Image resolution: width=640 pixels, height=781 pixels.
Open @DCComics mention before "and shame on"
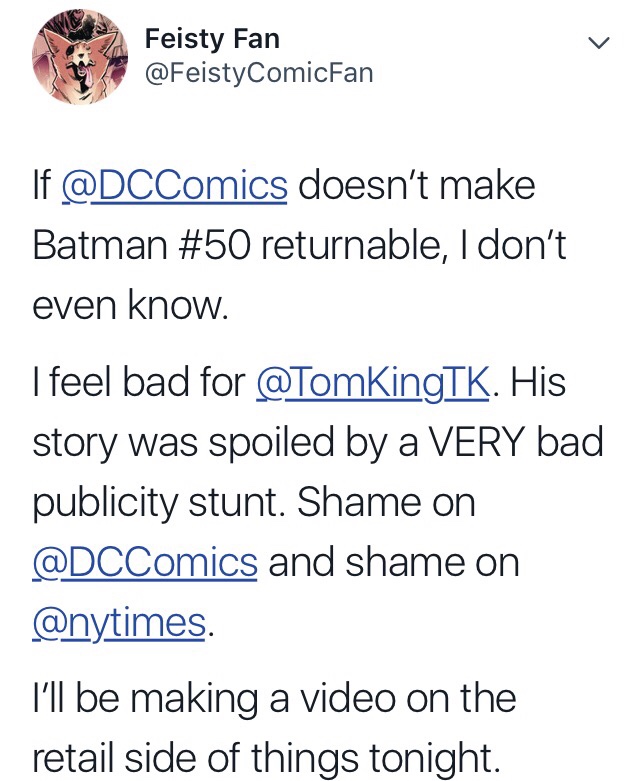pos(146,563)
